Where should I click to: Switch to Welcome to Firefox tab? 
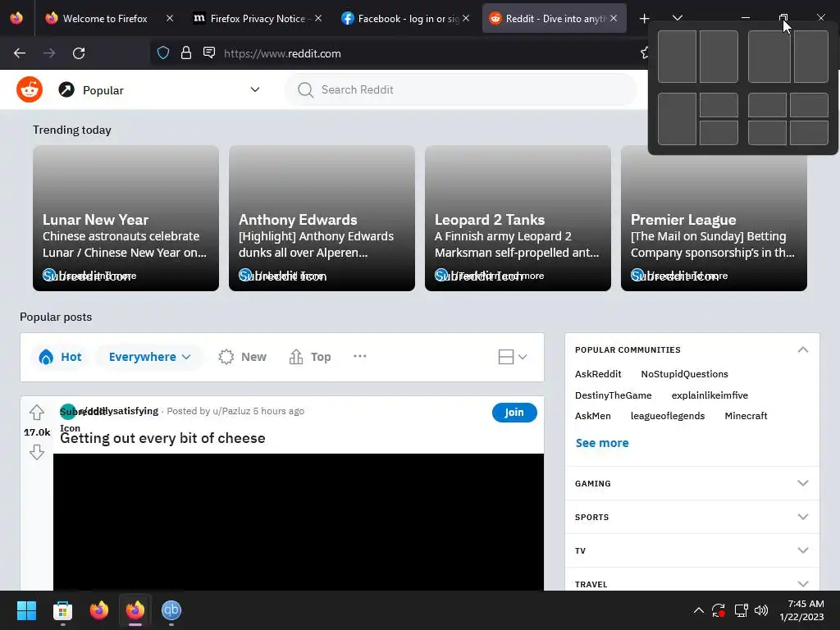104,19
